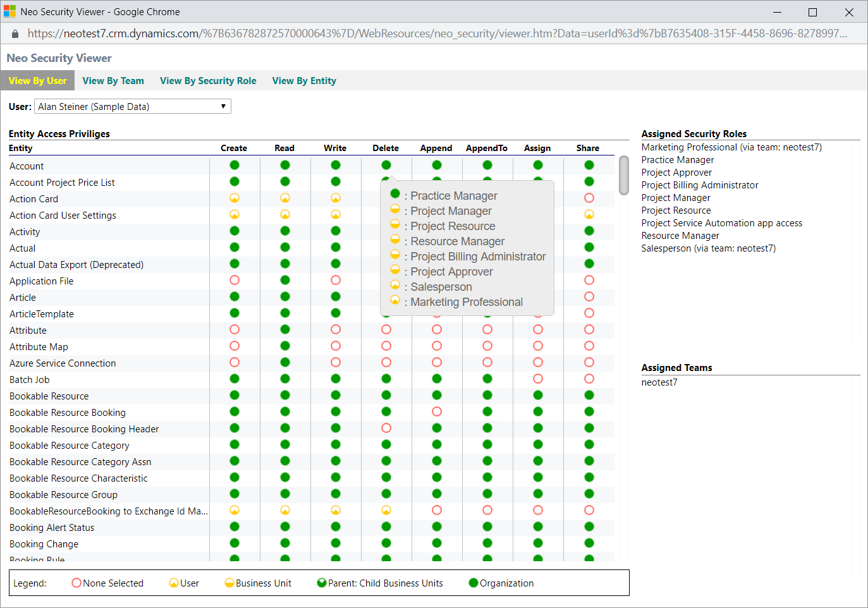
Task: Click the Delete column header
Action: (x=386, y=148)
